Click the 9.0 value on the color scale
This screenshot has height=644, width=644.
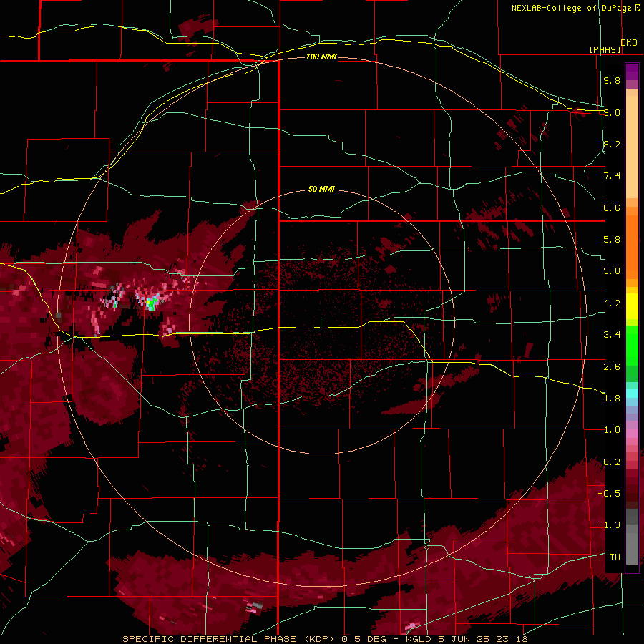coord(612,112)
